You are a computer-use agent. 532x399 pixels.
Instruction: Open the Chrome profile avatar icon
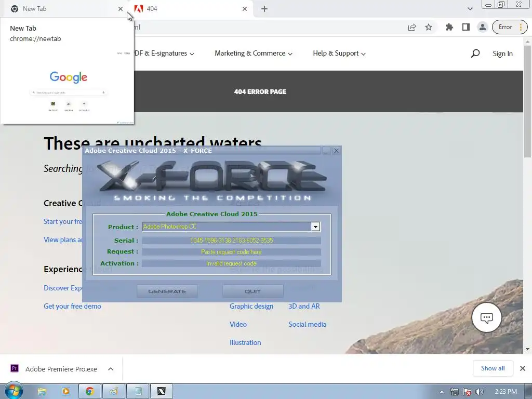point(482,27)
